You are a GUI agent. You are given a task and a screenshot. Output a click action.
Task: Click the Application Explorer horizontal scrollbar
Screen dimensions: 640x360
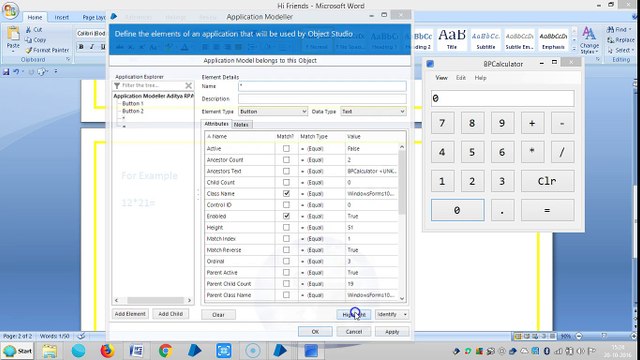153,300
